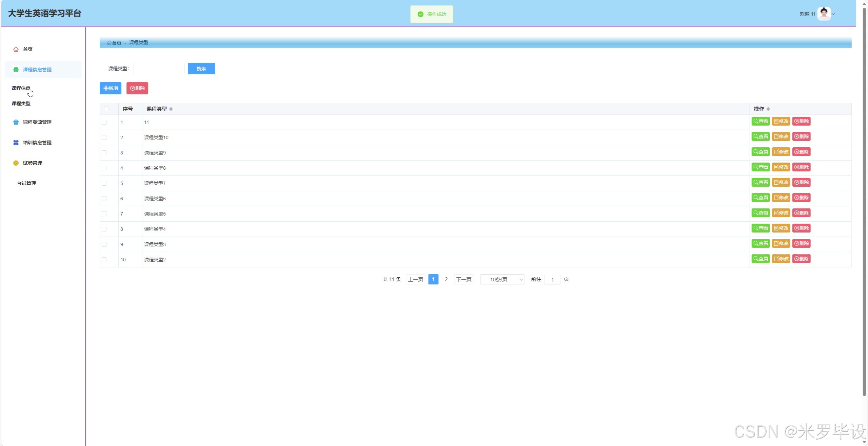Delete the row 课程类型3

(801, 243)
